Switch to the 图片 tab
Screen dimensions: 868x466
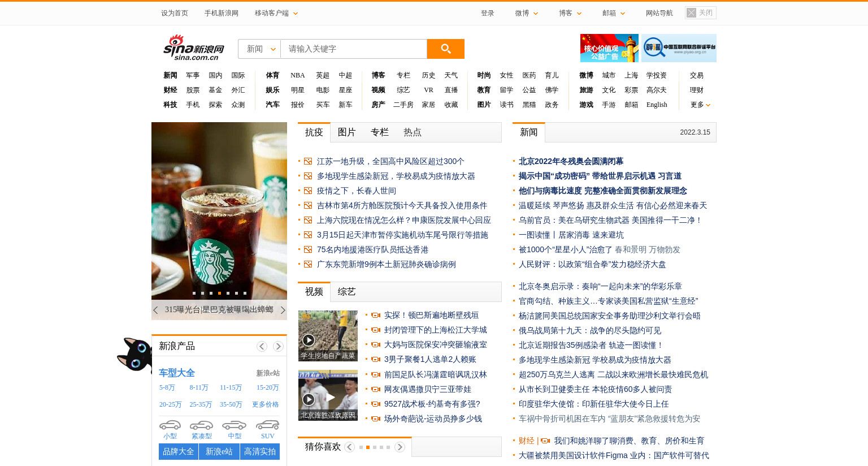coord(347,132)
